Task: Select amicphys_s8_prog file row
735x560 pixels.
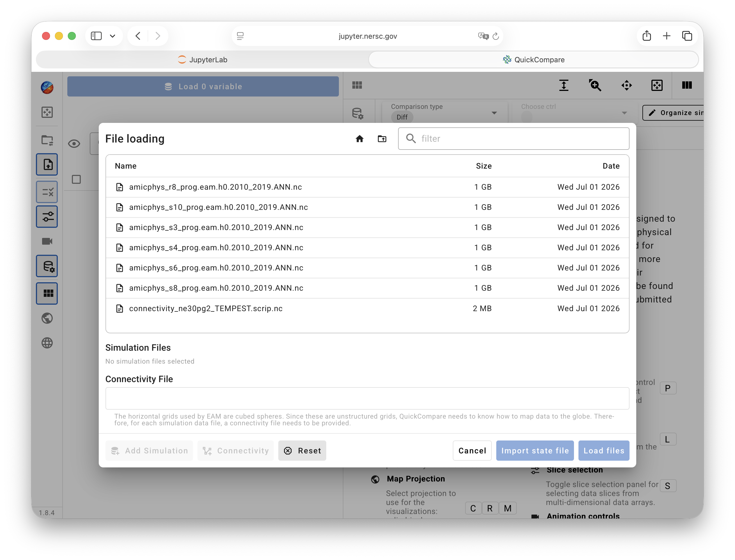Action: [x=367, y=288]
